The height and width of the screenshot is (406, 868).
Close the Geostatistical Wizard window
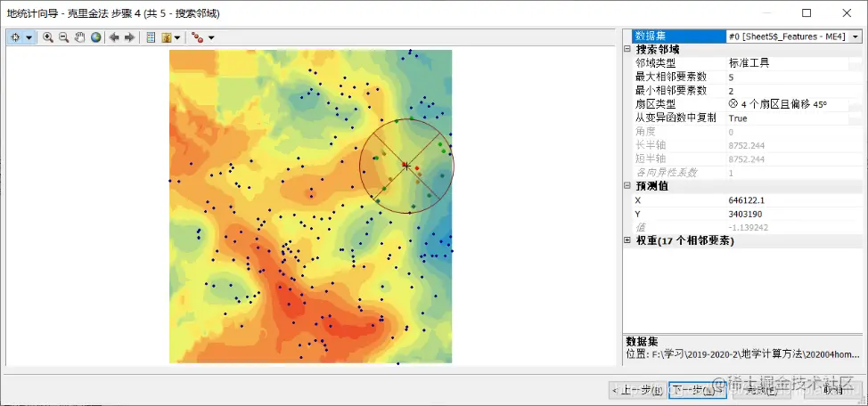(847, 12)
